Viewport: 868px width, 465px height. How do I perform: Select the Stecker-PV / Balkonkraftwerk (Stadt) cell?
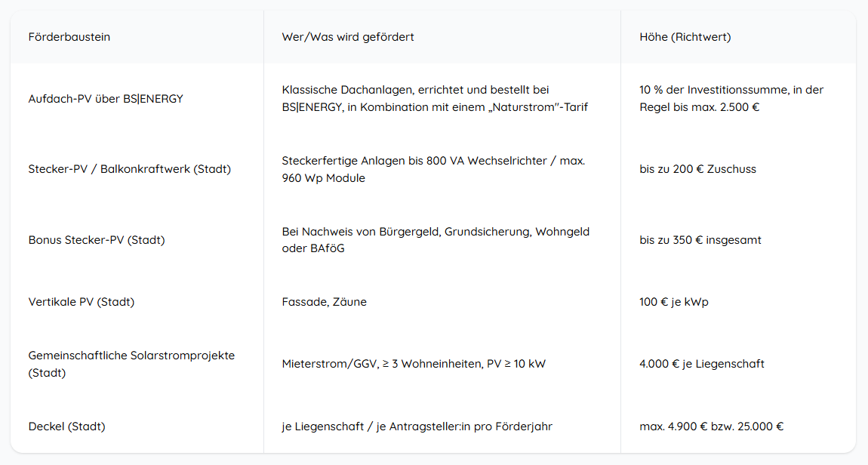[130, 169]
